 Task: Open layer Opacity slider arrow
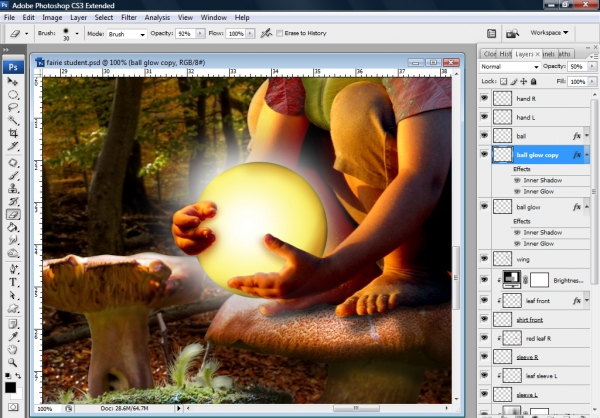[x=592, y=66]
